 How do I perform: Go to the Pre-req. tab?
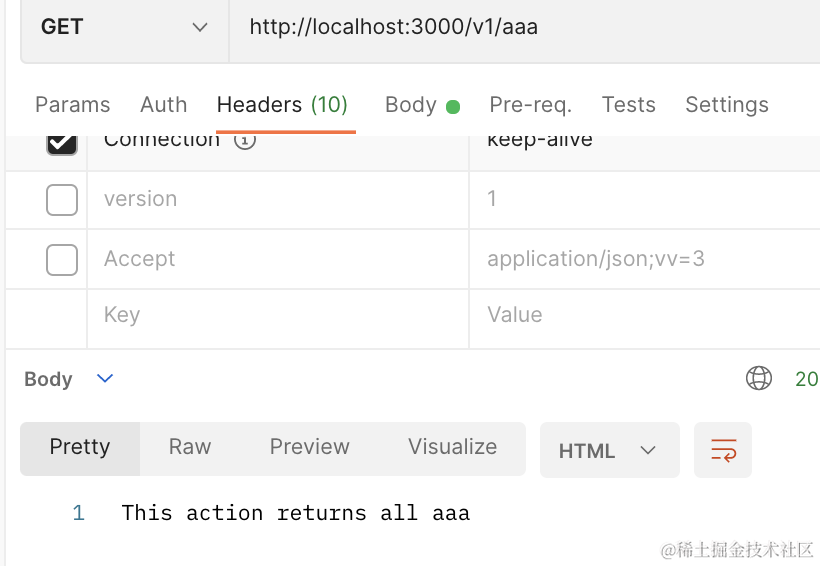(x=530, y=105)
